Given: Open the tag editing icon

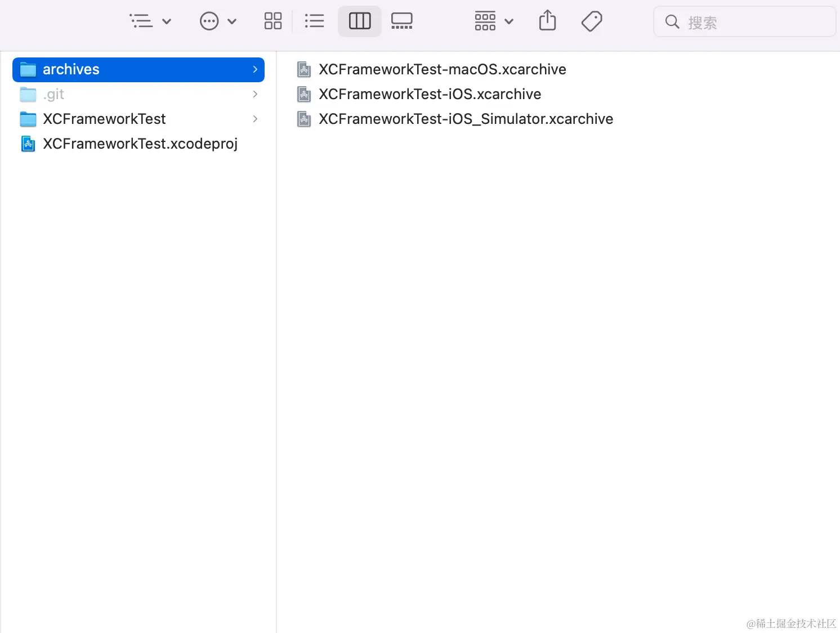Looking at the screenshot, I should tap(592, 21).
